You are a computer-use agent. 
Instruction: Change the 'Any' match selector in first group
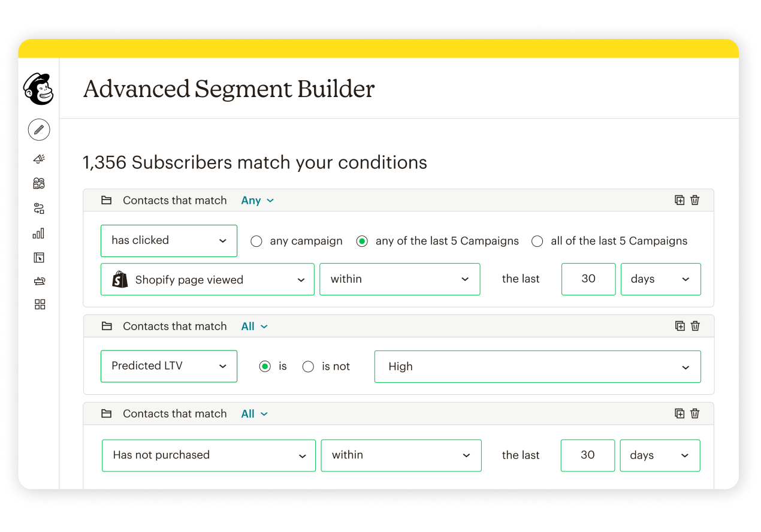tap(257, 201)
